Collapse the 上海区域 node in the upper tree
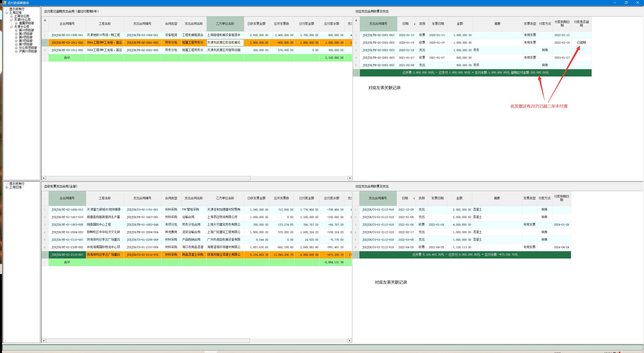The image size is (644, 353). pos(7,13)
